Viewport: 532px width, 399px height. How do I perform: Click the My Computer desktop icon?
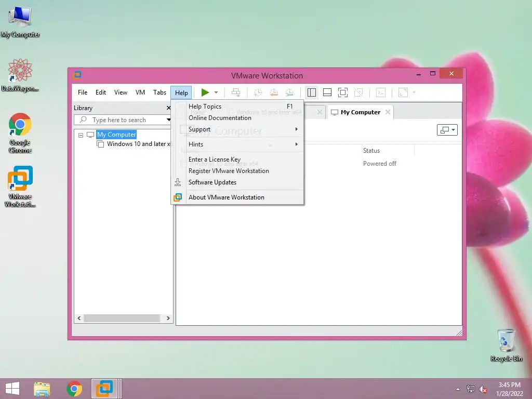pyautogui.click(x=20, y=22)
